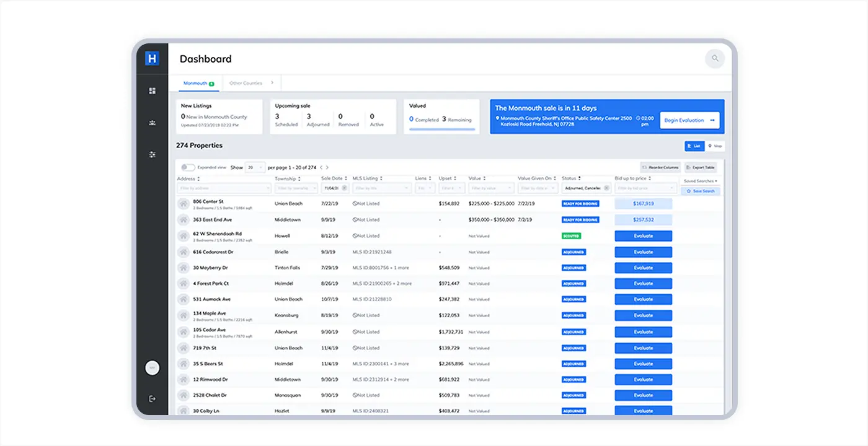Click Evaluate for 62 W Shenandoah Rd
Screen dimensions: 868x446
point(643,236)
